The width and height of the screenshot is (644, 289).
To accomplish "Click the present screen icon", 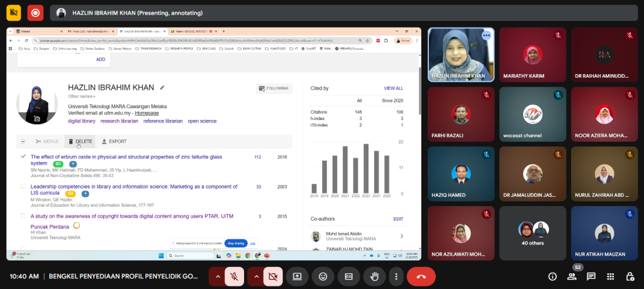I will click(297, 276).
